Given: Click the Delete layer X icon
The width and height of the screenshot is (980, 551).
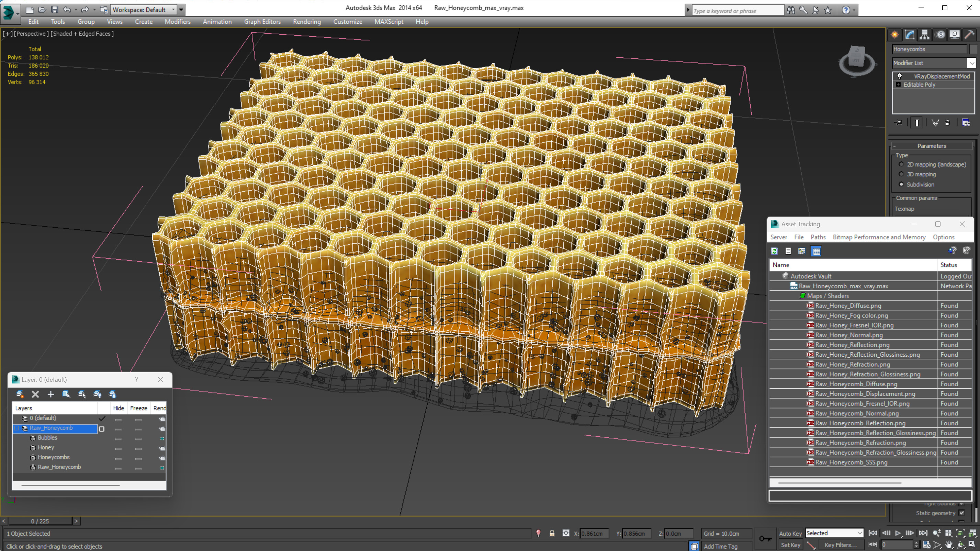Looking at the screenshot, I should click(x=35, y=394).
